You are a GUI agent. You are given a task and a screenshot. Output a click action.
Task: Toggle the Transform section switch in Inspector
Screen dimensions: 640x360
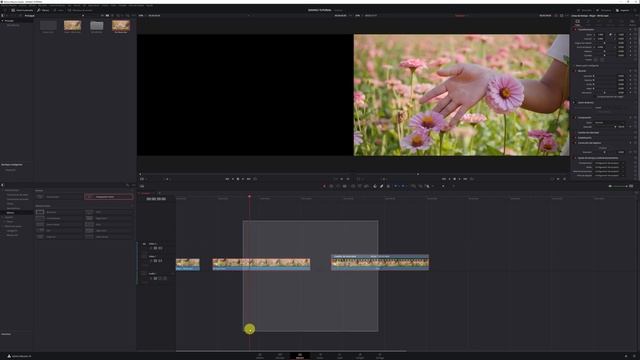(x=575, y=30)
